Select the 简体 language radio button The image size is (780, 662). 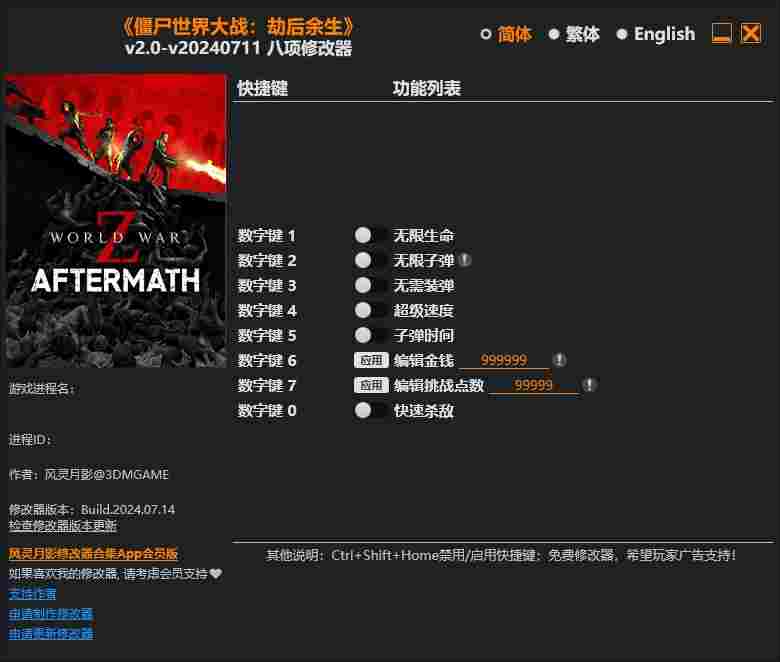[486, 34]
